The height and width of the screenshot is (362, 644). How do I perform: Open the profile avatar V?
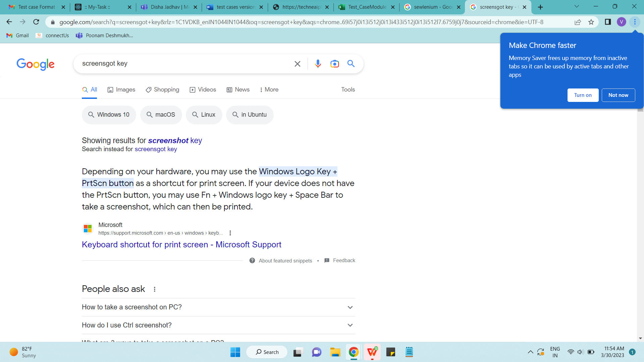coord(621,22)
